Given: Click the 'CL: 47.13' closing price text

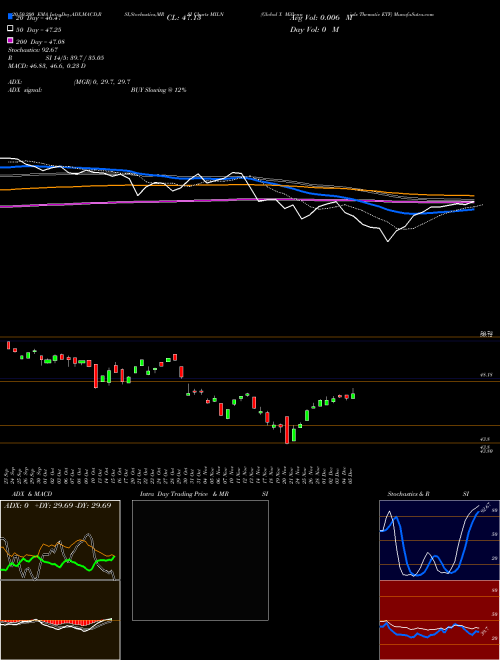Looking at the screenshot, I should tap(184, 18).
